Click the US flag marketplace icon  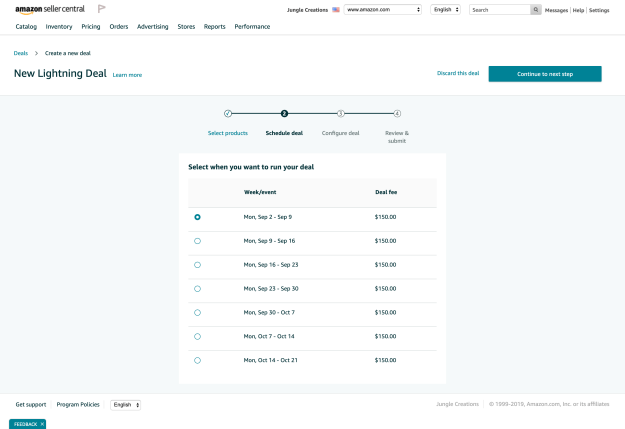(x=336, y=9)
